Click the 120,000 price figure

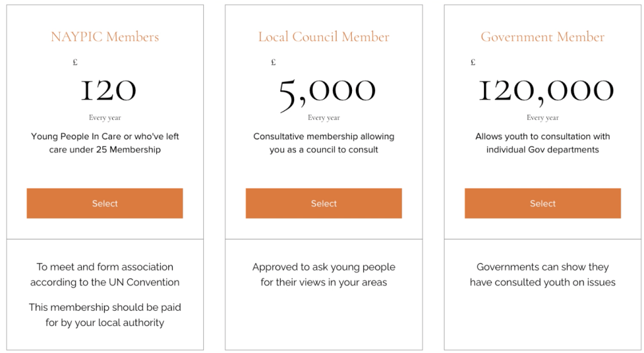tap(546, 90)
